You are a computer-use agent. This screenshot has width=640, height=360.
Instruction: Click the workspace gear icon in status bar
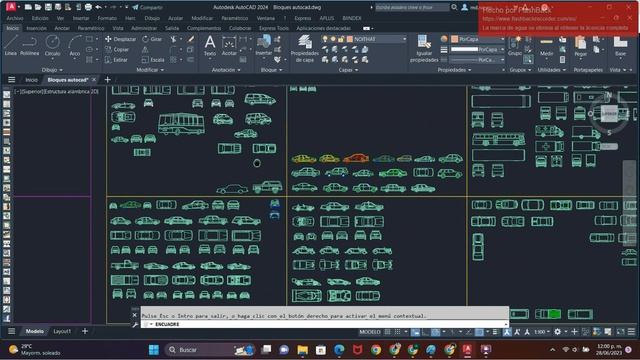point(557,332)
